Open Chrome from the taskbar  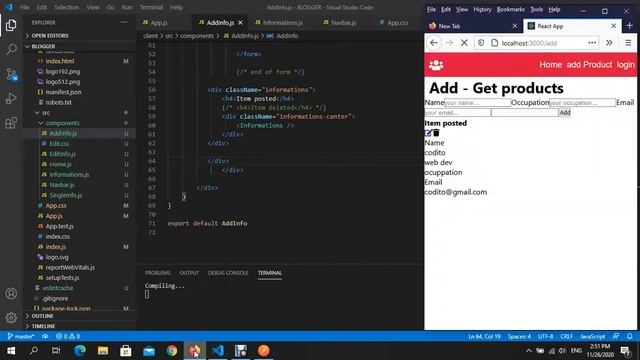(172, 351)
